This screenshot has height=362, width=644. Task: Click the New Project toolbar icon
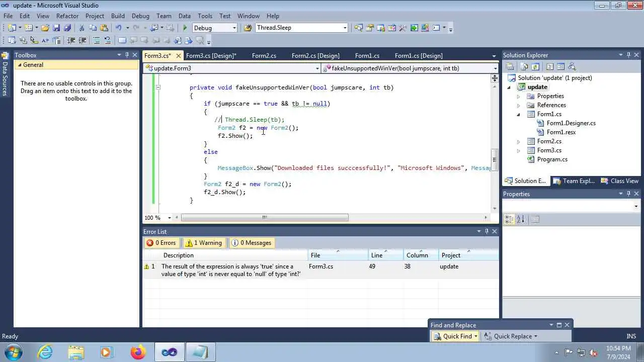point(12,28)
